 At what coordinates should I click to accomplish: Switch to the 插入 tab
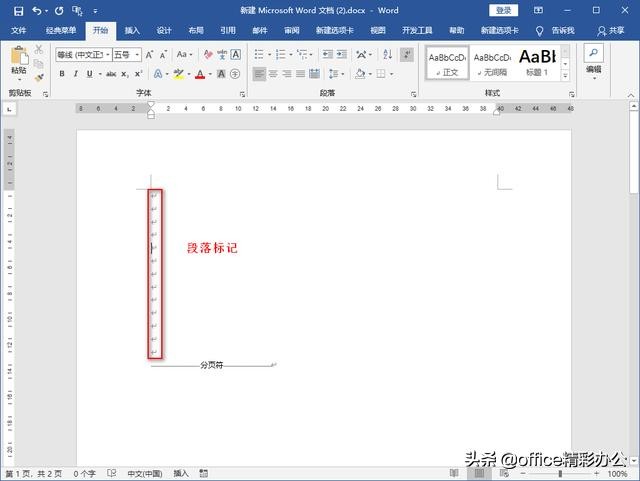132,31
